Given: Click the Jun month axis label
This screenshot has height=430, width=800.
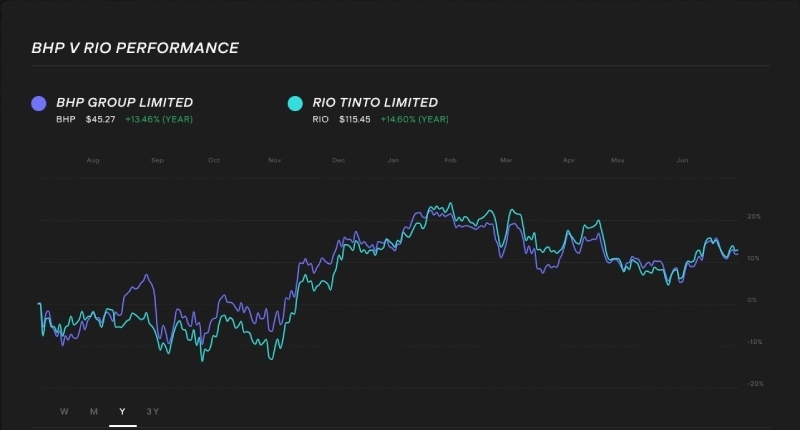Looking at the screenshot, I should [683, 160].
